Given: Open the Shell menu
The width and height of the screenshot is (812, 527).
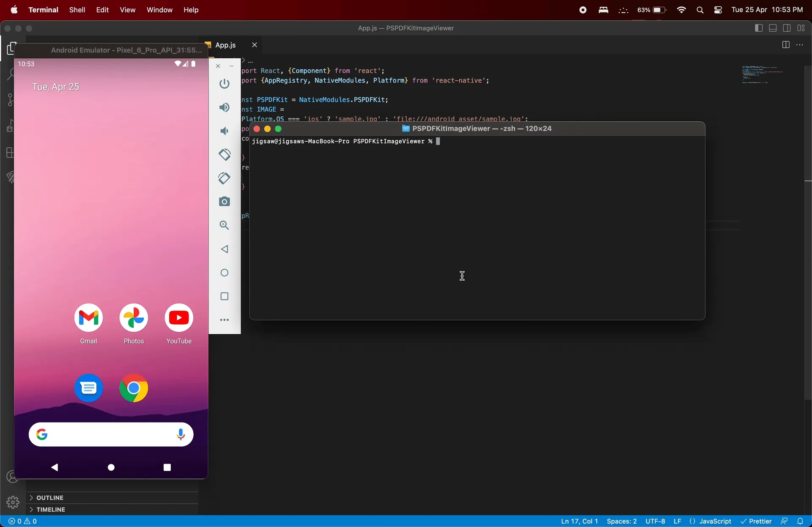Looking at the screenshot, I should [x=77, y=10].
